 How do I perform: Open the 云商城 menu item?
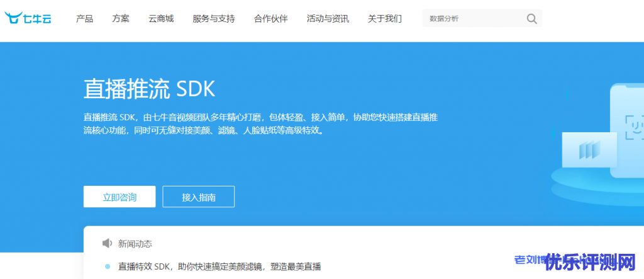coord(161,18)
